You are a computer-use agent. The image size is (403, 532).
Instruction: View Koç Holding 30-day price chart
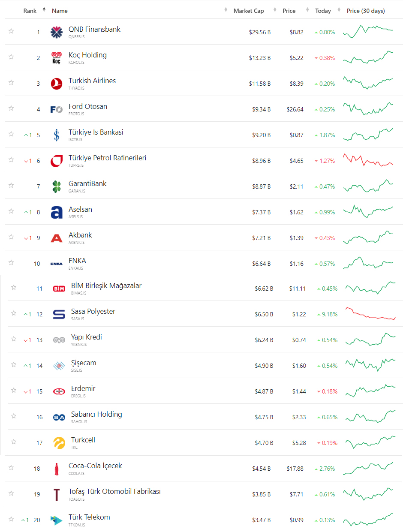click(x=368, y=57)
